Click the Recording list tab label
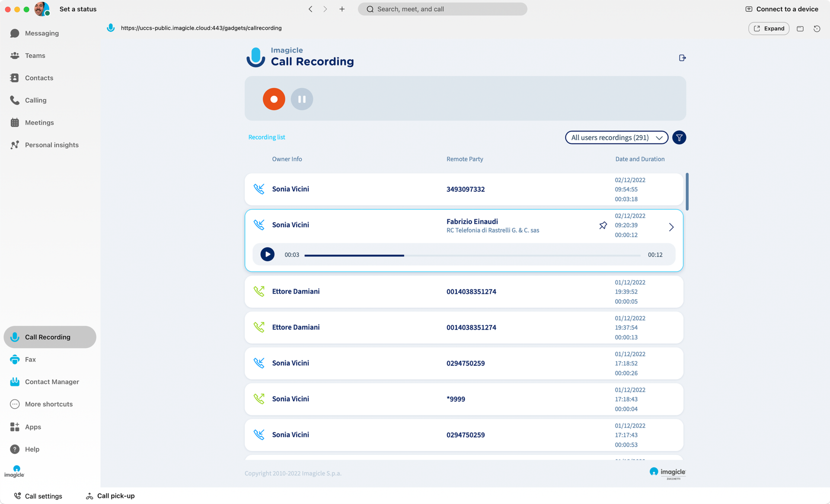Image resolution: width=830 pixels, height=504 pixels. (266, 137)
